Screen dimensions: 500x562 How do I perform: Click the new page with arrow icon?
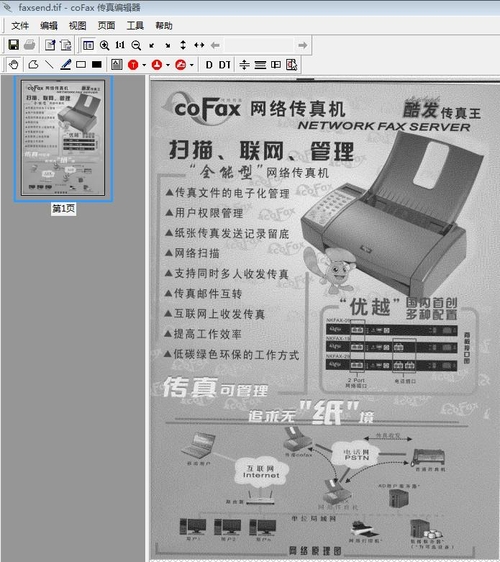point(50,45)
